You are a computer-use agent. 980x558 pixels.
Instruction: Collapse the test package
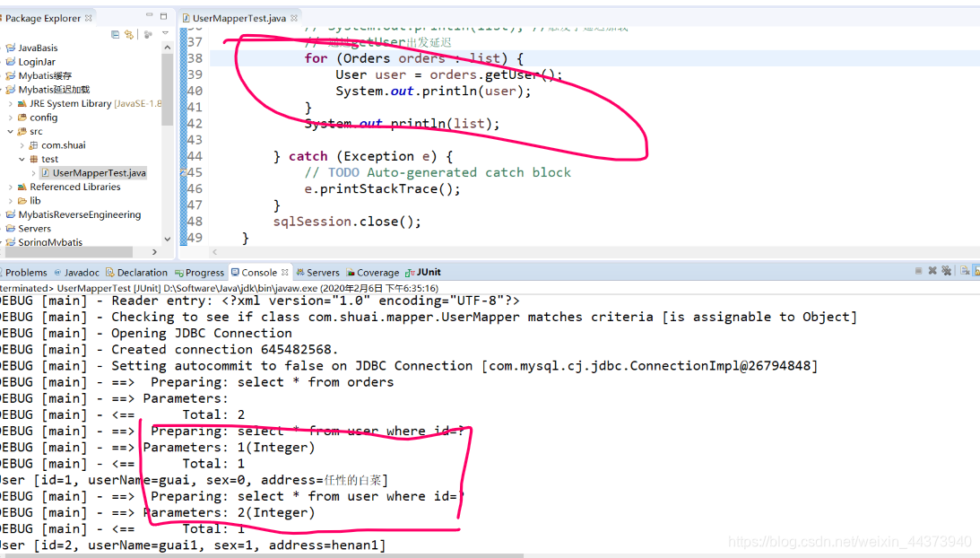click(22, 159)
